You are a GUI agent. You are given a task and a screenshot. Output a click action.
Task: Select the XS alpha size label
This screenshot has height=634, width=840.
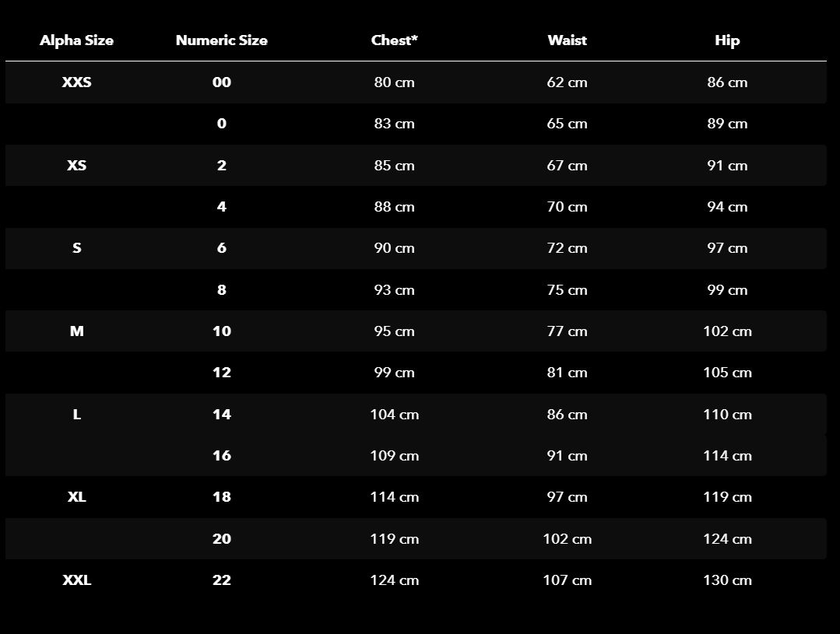coord(76,165)
